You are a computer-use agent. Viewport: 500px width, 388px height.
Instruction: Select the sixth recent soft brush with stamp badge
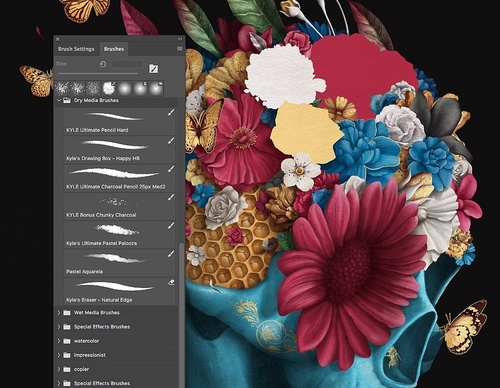point(140,88)
